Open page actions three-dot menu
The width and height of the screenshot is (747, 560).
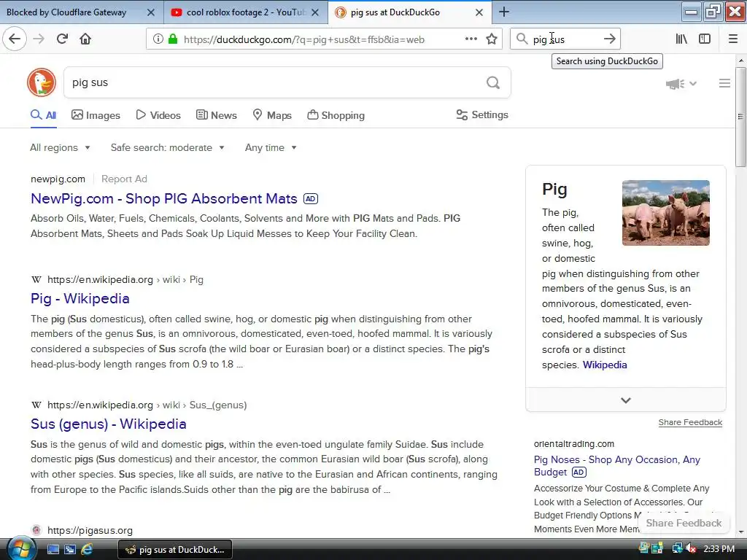coord(471,39)
